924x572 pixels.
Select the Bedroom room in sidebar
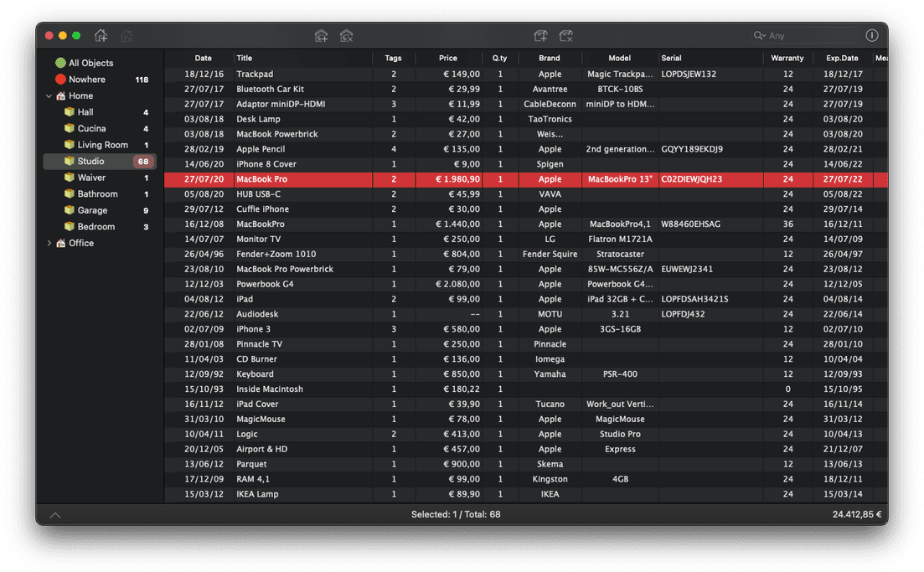pos(96,227)
